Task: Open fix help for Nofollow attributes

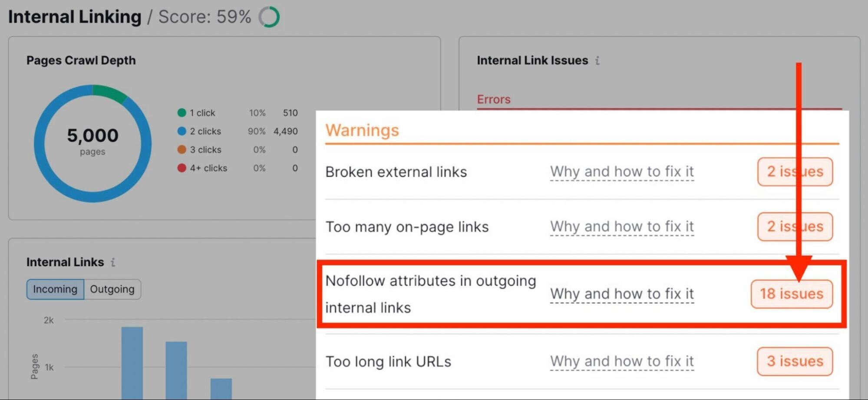Action: pyautogui.click(x=622, y=294)
